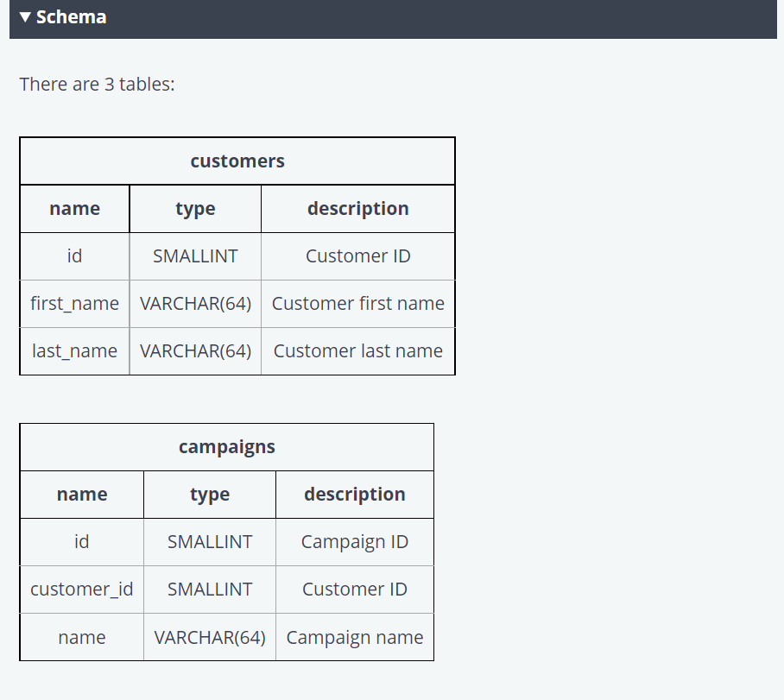Click 'Customer first name' description cell
Viewport: 784px width, 700px height.
(x=358, y=304)
